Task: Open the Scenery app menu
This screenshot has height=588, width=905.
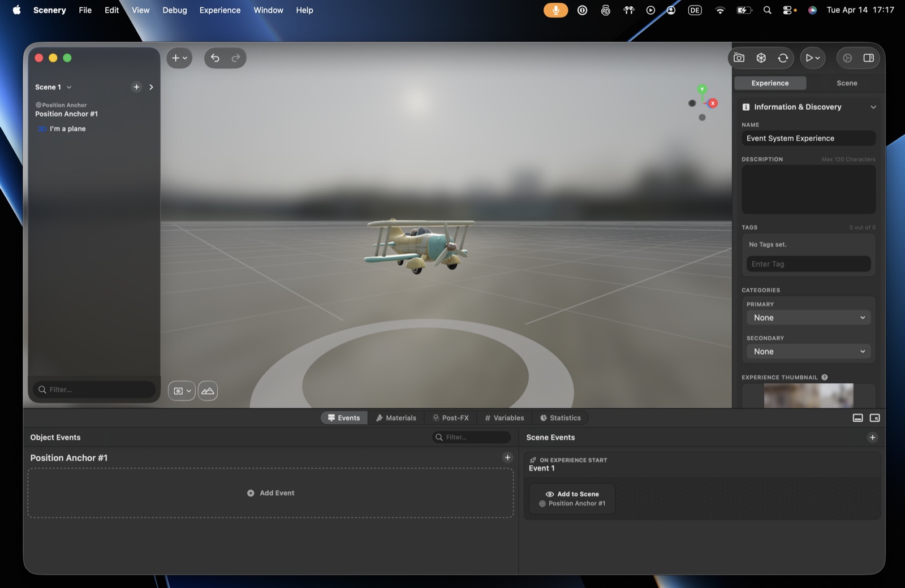Action: (49, 10)
